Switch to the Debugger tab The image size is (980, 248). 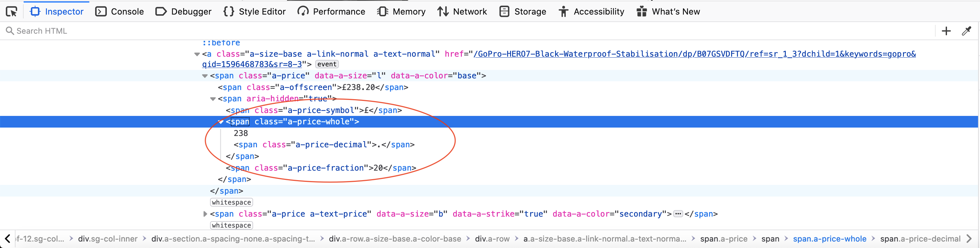coord(184,12)
